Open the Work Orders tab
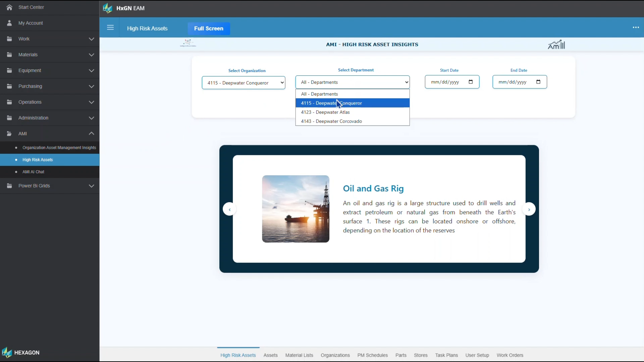Image resolution: width=644 pixels, height=362 pixels. click(x=510, y=355)
